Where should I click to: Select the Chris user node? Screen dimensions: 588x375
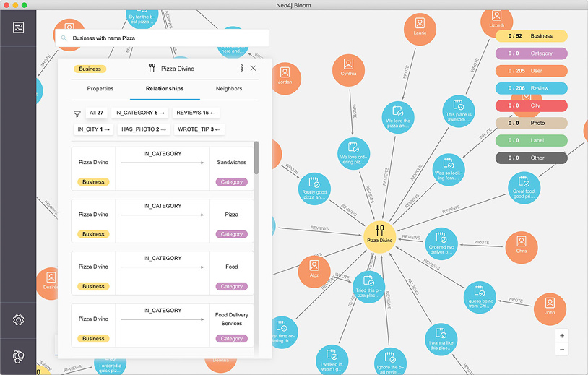click(x=522, y=247)
